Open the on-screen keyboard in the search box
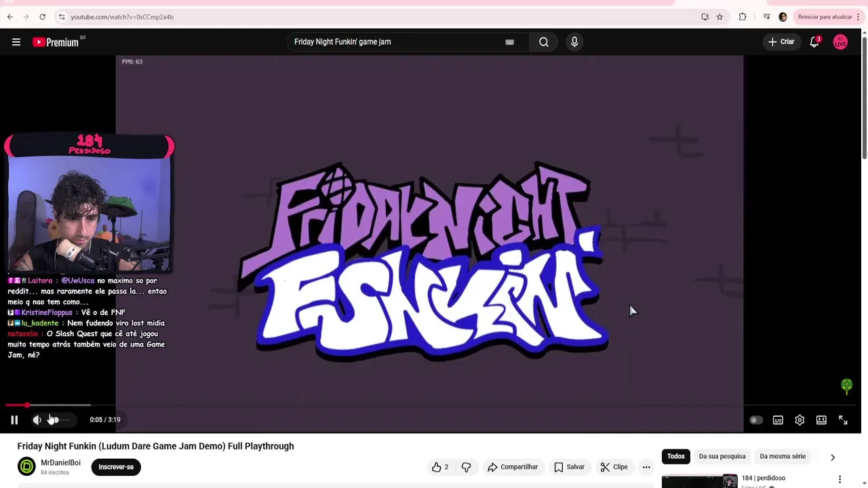Viewport: 868px width, 488px height. tap(510, 42)
